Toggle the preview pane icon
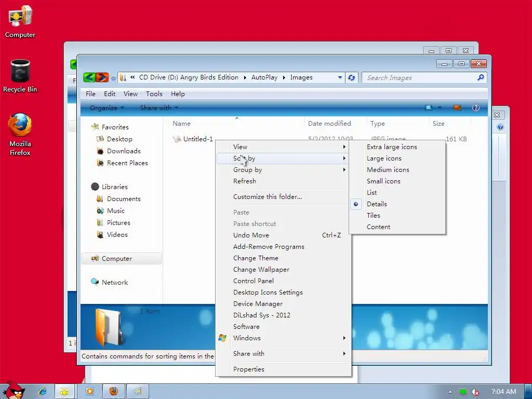This screenshot has height=399, width=532. point(457,108)
